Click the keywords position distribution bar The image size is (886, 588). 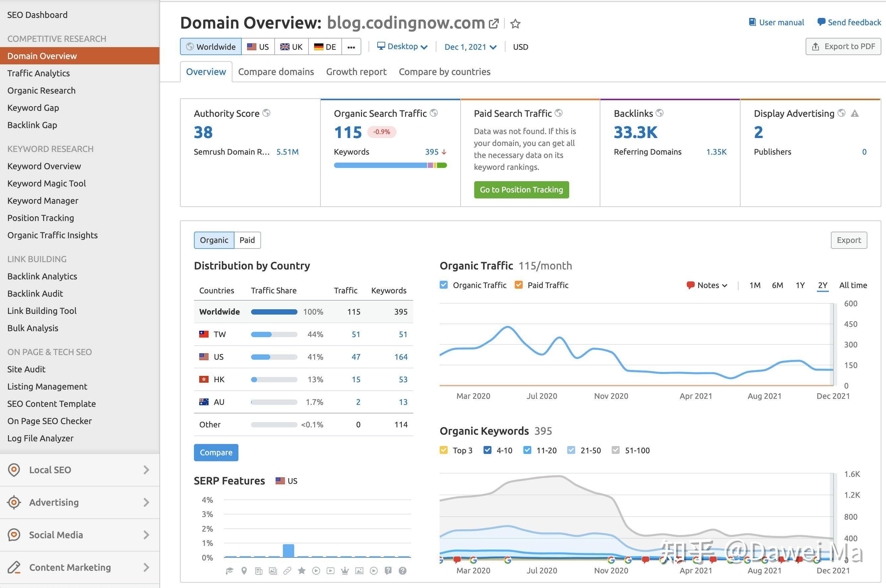390,165
